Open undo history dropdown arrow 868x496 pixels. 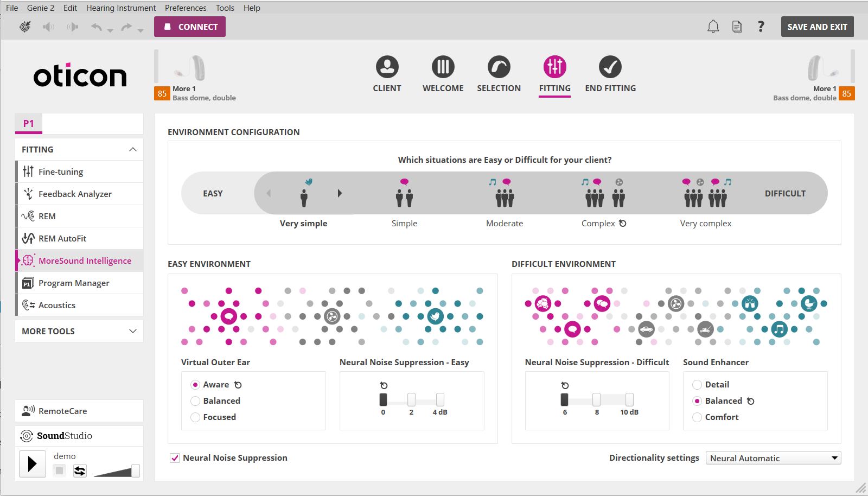(x=110, y=31)
